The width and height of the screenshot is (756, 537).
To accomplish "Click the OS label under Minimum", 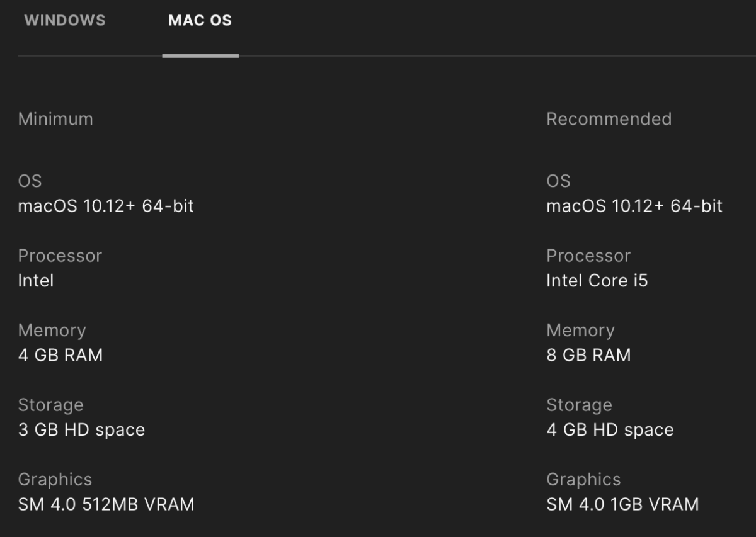I will [x=30, y=181].
